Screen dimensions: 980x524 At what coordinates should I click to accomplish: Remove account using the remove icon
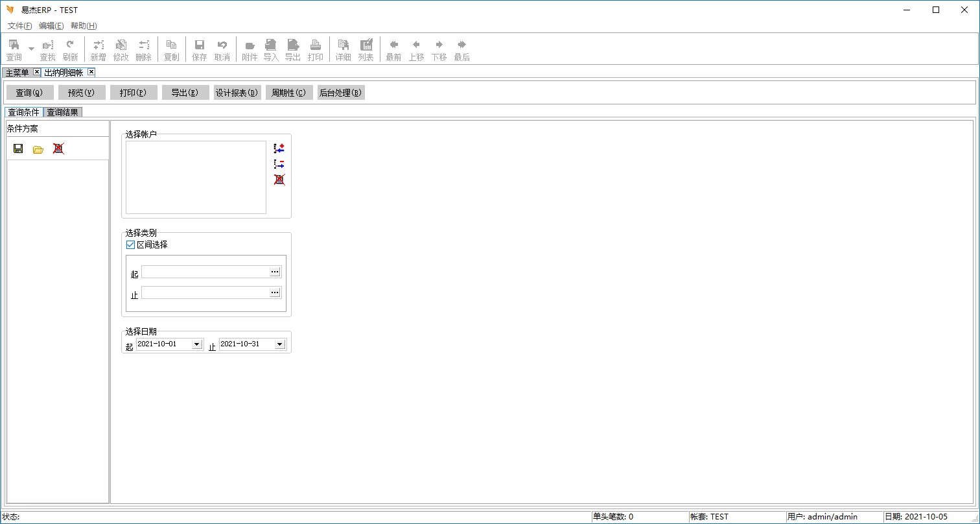(279, 164)
